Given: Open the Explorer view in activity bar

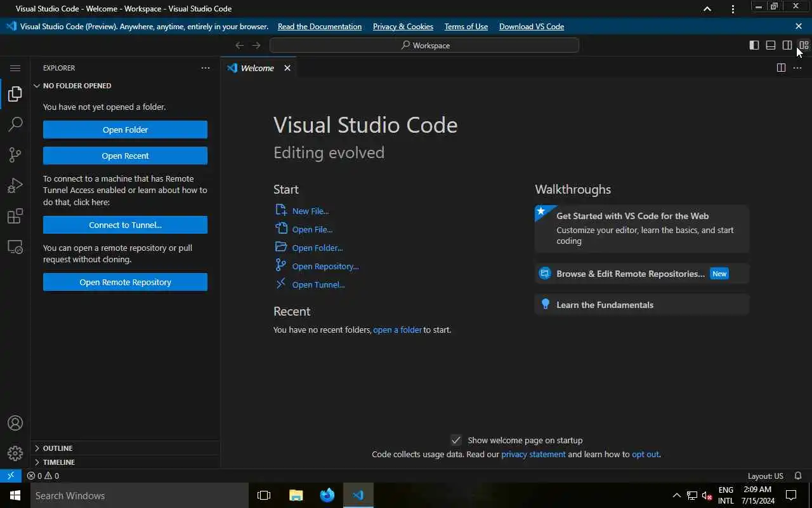Looking at the screenshot, I should (15, 95).
